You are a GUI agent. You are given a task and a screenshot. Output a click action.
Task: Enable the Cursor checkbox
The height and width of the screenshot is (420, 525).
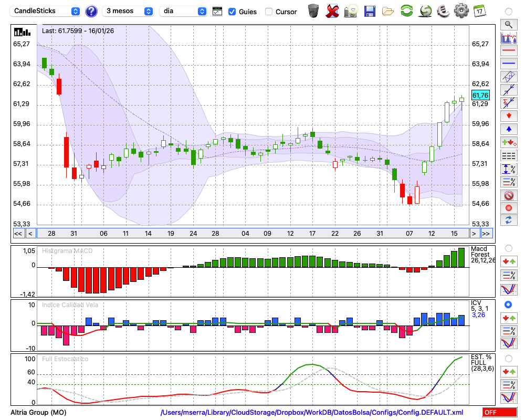tap(269, 12)
